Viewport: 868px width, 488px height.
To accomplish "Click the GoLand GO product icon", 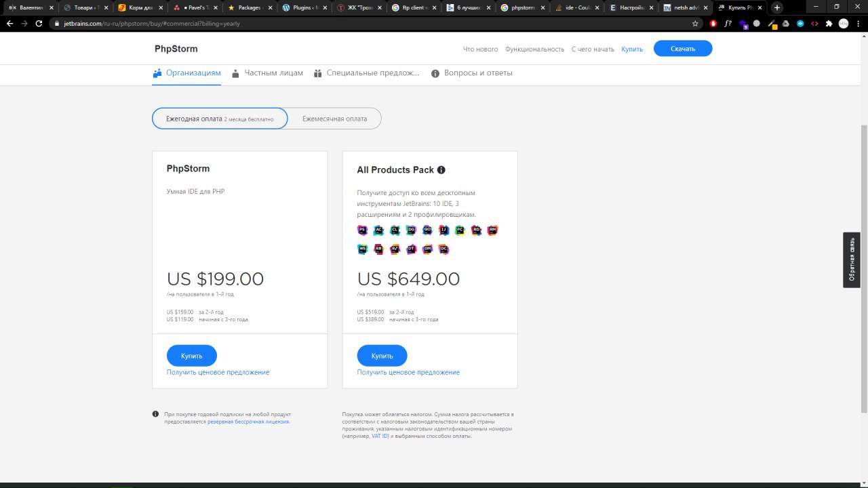I will (x=427, y=230).
